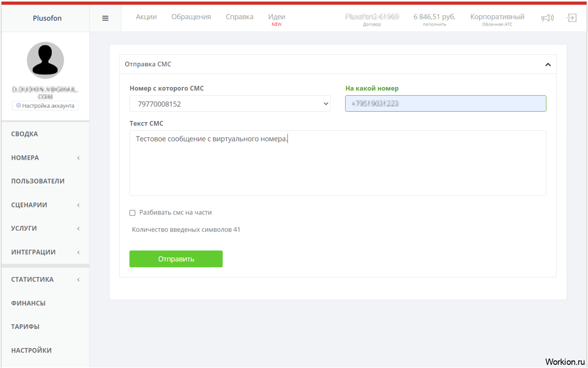The height and width of the screenshot is (368, 588).
Task: Expand ИНТЕГРАЦИИ submenu arrow
Action: coord(79,252)
